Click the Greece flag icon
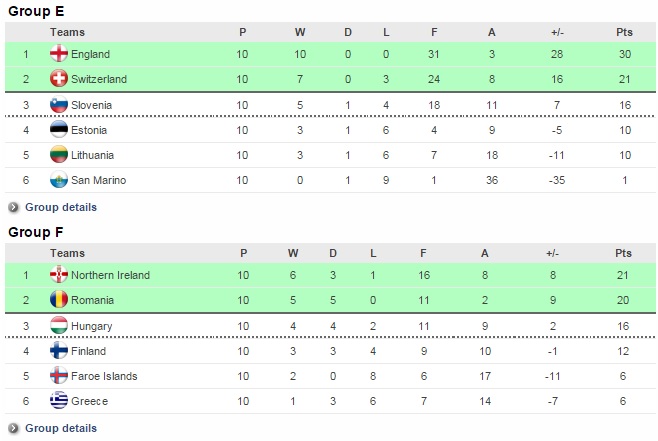 click(58, 401)
